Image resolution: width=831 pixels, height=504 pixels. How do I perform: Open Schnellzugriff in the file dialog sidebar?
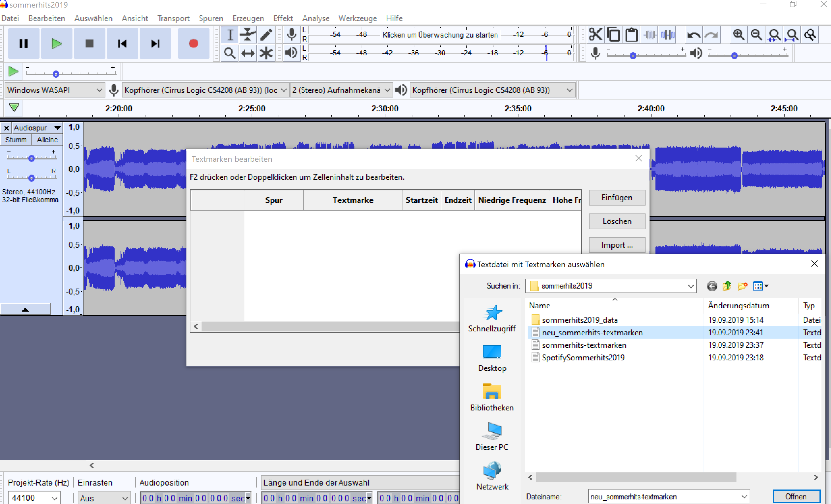point(492,319)
